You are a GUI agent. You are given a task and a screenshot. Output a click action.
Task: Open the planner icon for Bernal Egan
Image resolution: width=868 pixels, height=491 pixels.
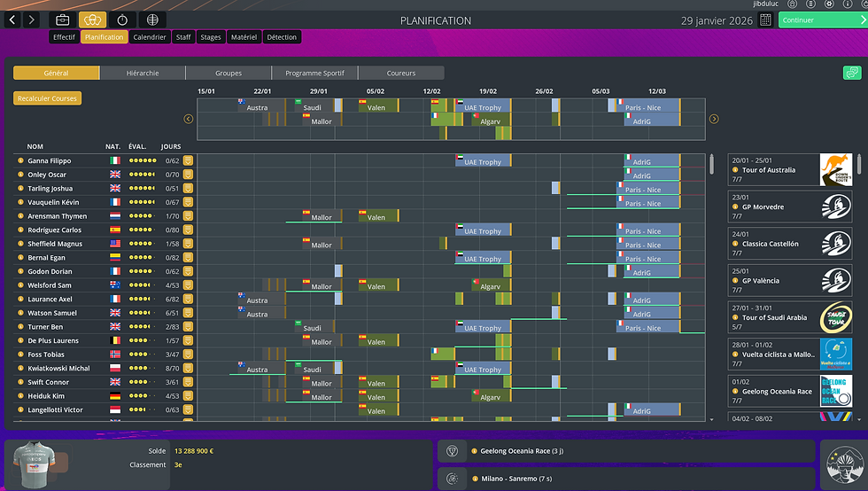(188, 258)
